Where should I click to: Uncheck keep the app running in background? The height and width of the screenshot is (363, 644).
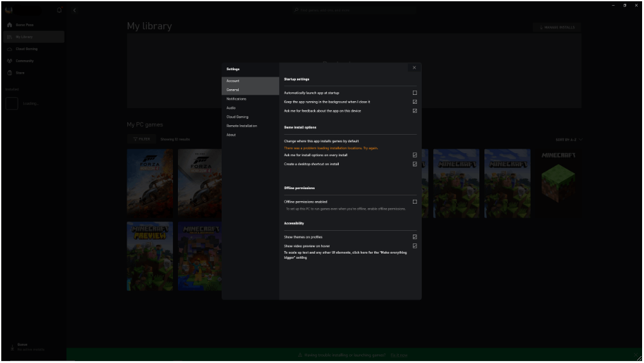pyautogui.click(x=415, y=102)
